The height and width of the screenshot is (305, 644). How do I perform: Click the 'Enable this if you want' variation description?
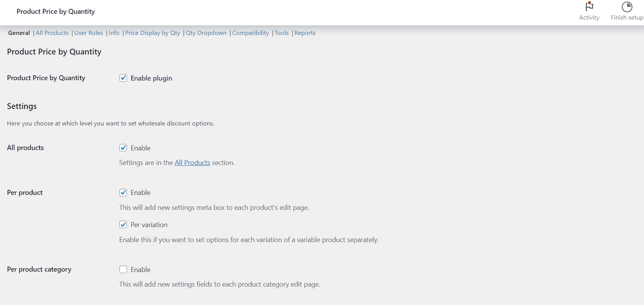pos(249,240)
